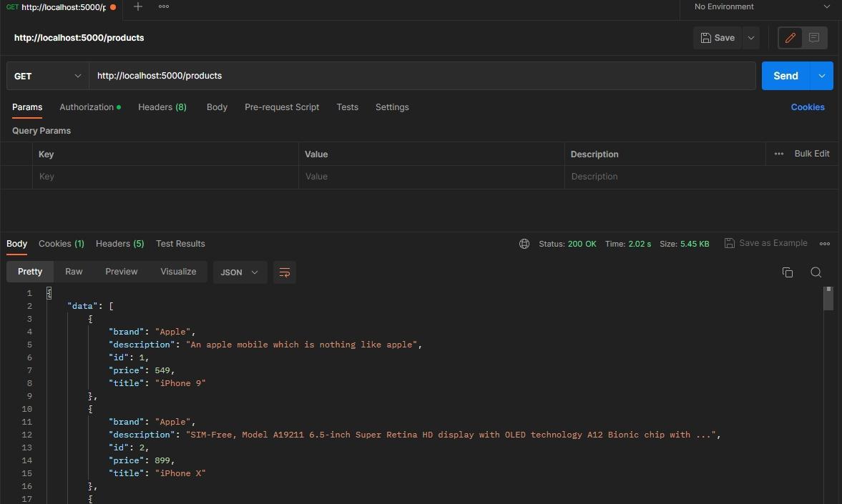
Task: Copy the JSON response body
Action: [788, 272]
